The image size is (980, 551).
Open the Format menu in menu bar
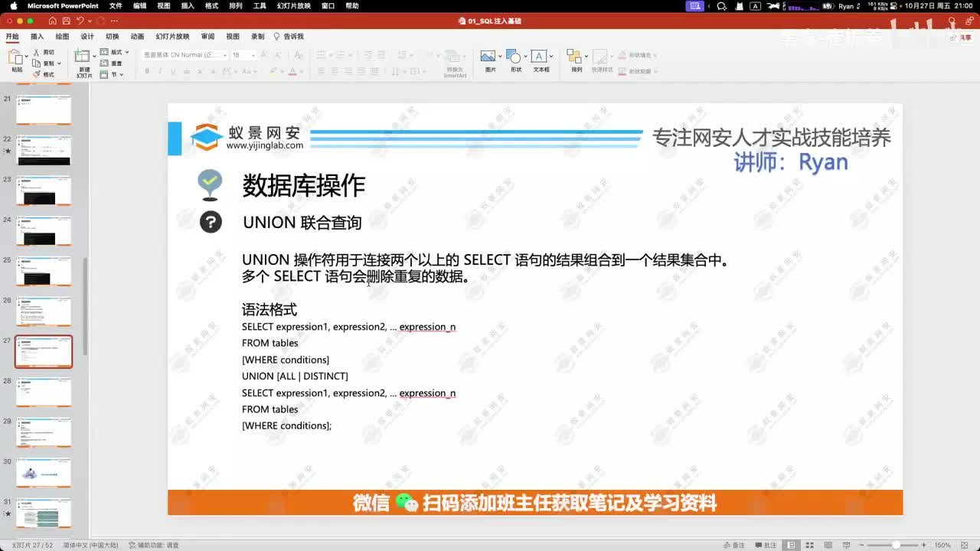tap(211, 5)
